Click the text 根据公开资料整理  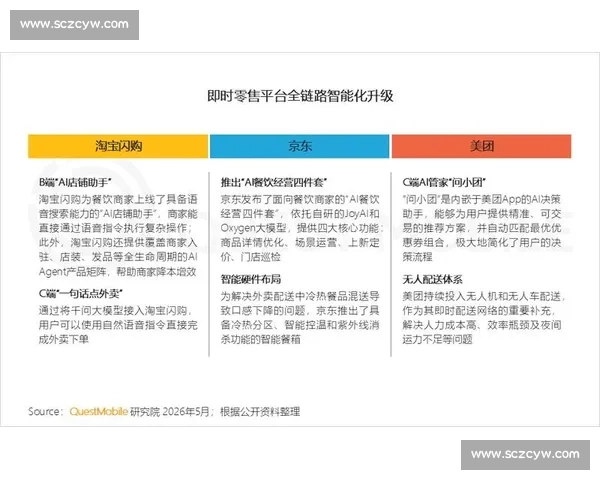260,411
